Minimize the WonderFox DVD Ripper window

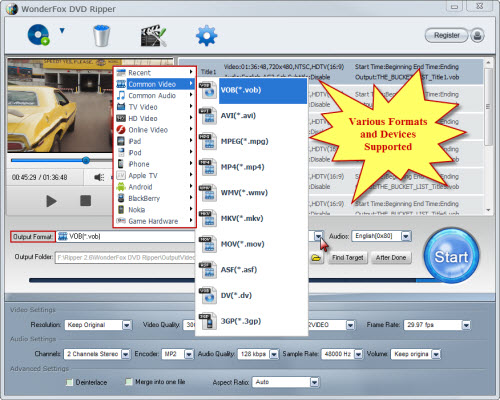(x=454, y=7)
